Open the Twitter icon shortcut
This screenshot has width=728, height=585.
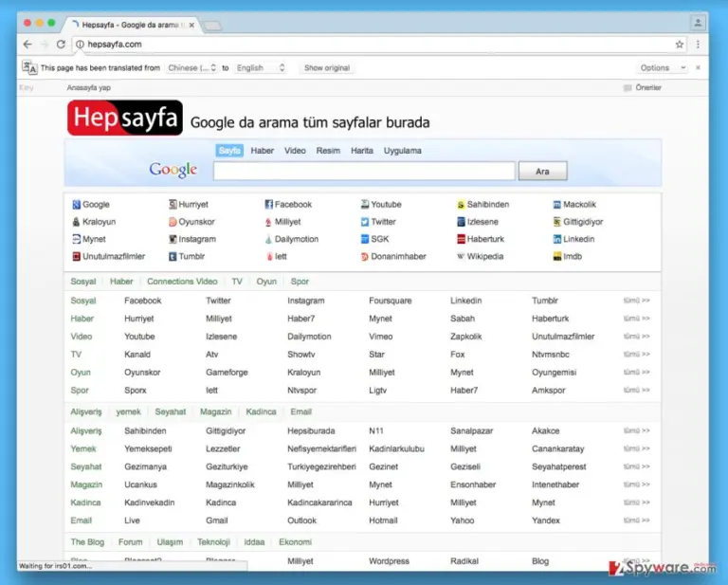(364, 222)
